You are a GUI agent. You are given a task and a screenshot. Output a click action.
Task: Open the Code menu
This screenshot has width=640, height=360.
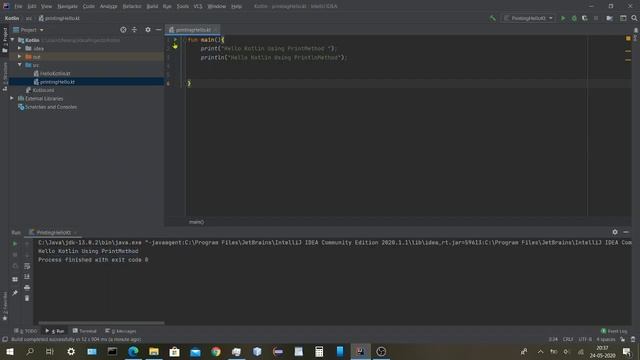pyautogui.click(x=88, y=6)
